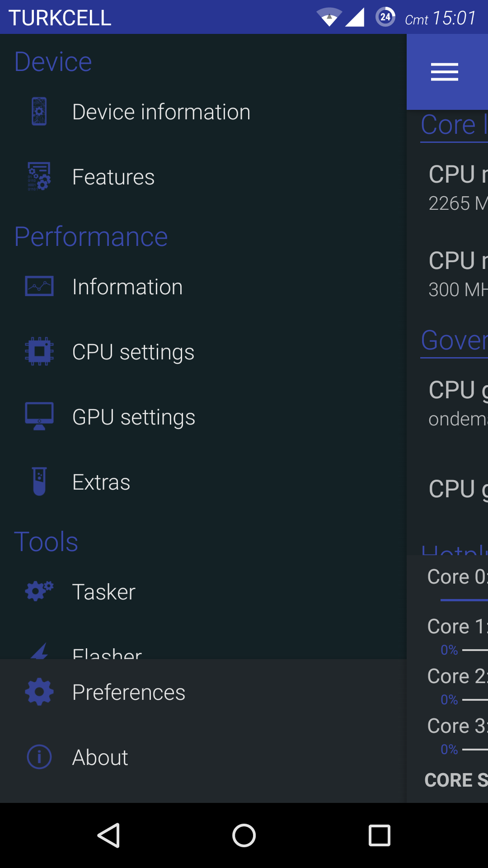488x868 pixels.
Task: Tap the Core 1 usage bar
Action: (x=475, y=650)
